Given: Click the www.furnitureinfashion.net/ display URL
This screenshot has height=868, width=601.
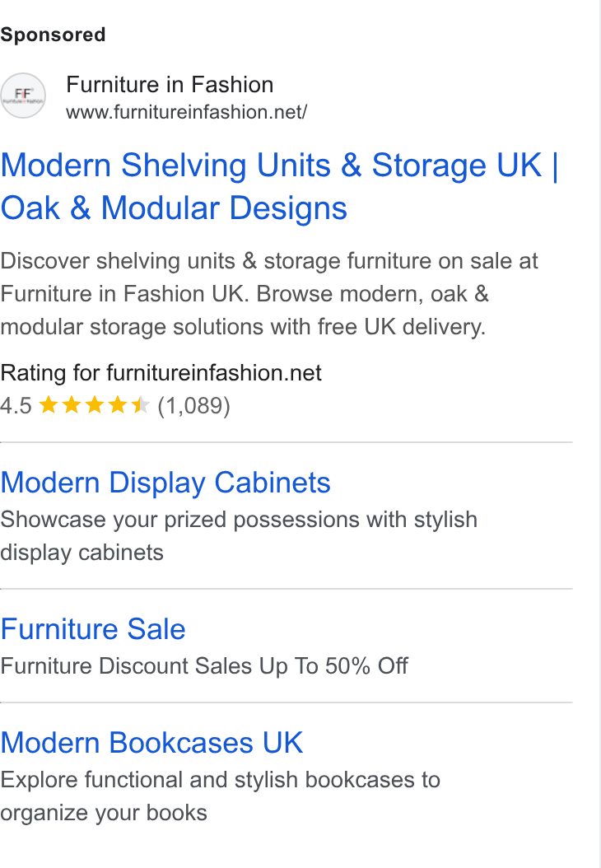Looking at the screenshot, I should click(x=187, y=112).
